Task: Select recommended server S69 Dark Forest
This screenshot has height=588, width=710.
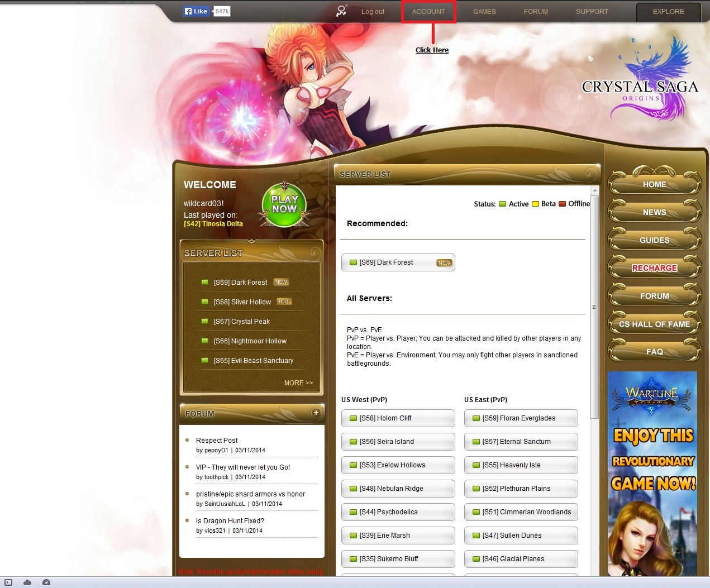Action: click(x=398, y=262)
